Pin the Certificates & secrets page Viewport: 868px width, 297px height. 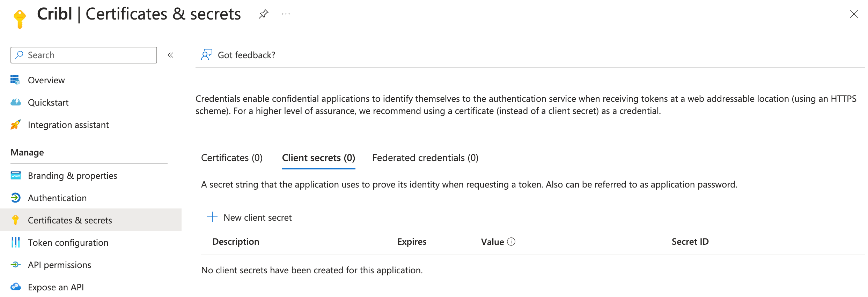pos(263,14)
